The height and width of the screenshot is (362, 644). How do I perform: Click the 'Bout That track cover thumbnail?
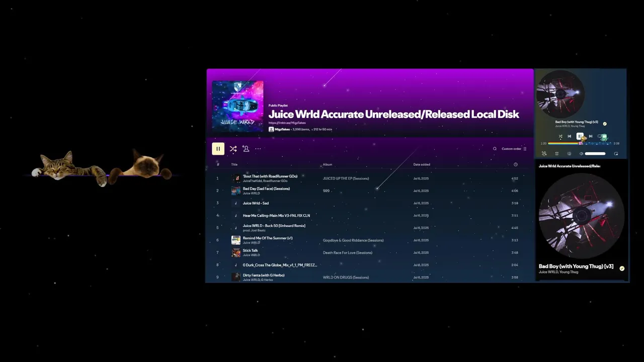point(235,178)
